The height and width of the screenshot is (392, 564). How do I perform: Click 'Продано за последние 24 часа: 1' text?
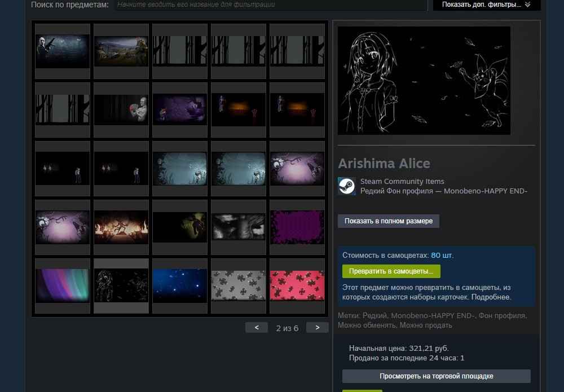point(407,358)
